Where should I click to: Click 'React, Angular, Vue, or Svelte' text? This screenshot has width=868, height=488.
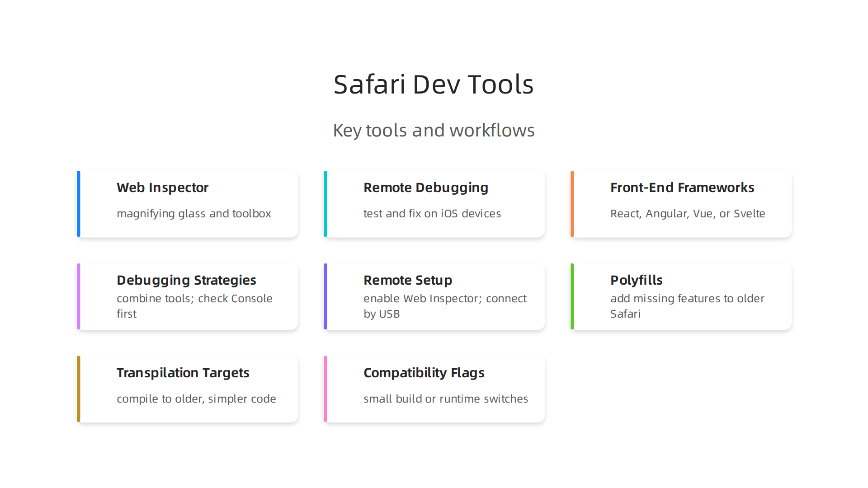click(688, 213)
